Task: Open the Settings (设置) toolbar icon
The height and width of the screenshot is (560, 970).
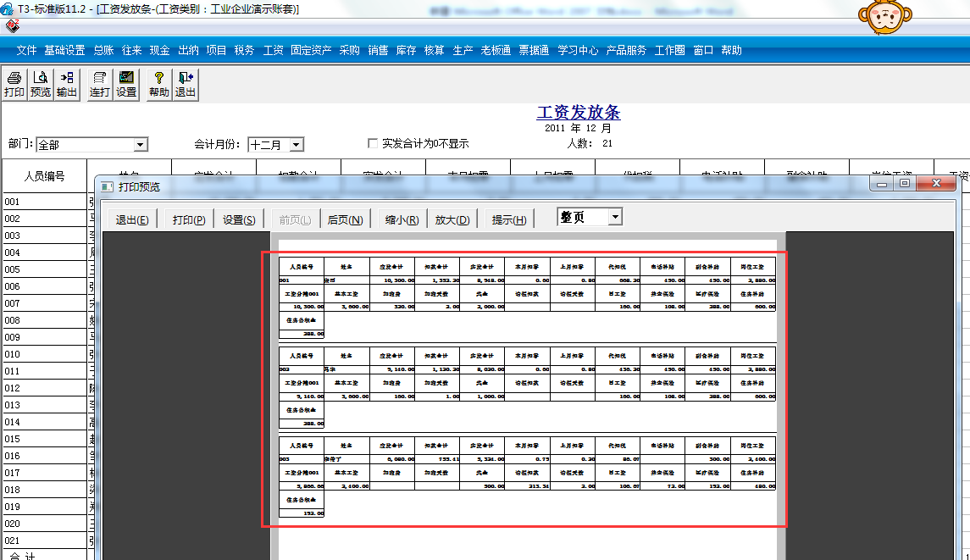Action: (127, 84)
